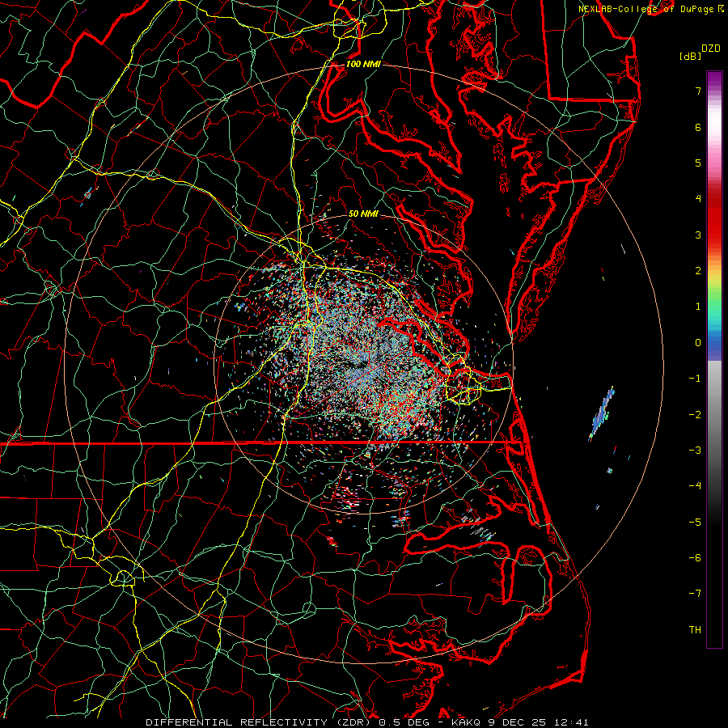Select the positive 1 value on the scale

pos(698,307)
